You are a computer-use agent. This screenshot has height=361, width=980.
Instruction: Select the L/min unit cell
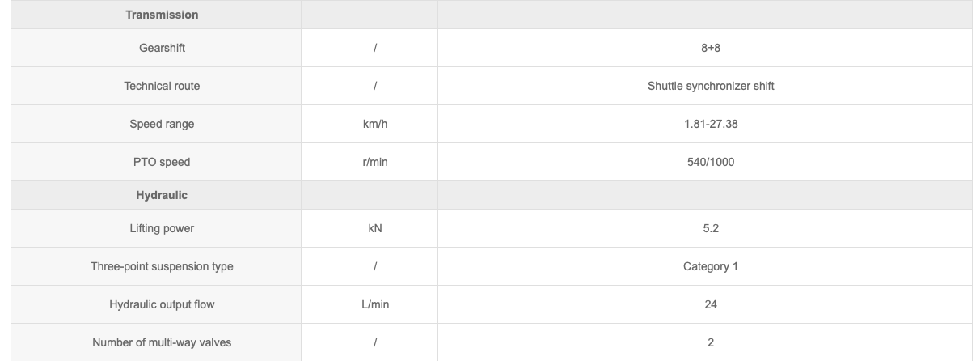point(376,304)
